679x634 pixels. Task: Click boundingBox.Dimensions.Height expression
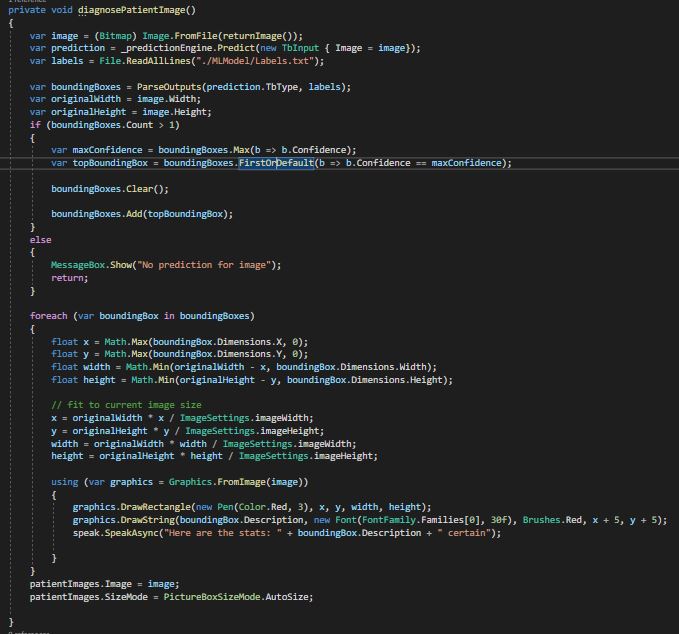(x=365, y=380)
